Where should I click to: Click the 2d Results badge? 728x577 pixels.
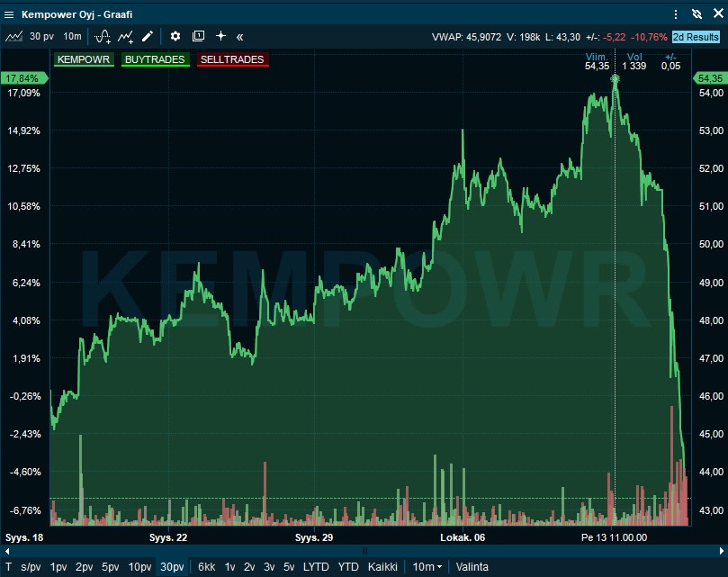(696, 37)
